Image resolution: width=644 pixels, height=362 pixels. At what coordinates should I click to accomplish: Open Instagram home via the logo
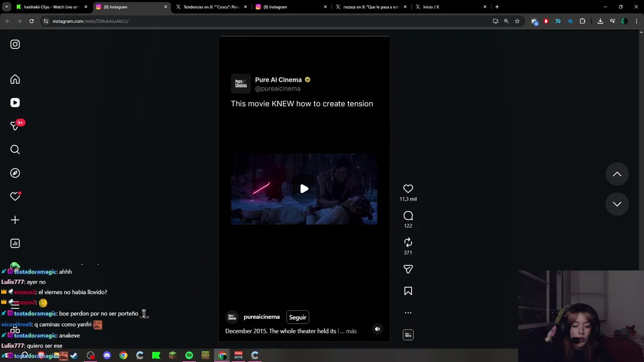point(15,44)
